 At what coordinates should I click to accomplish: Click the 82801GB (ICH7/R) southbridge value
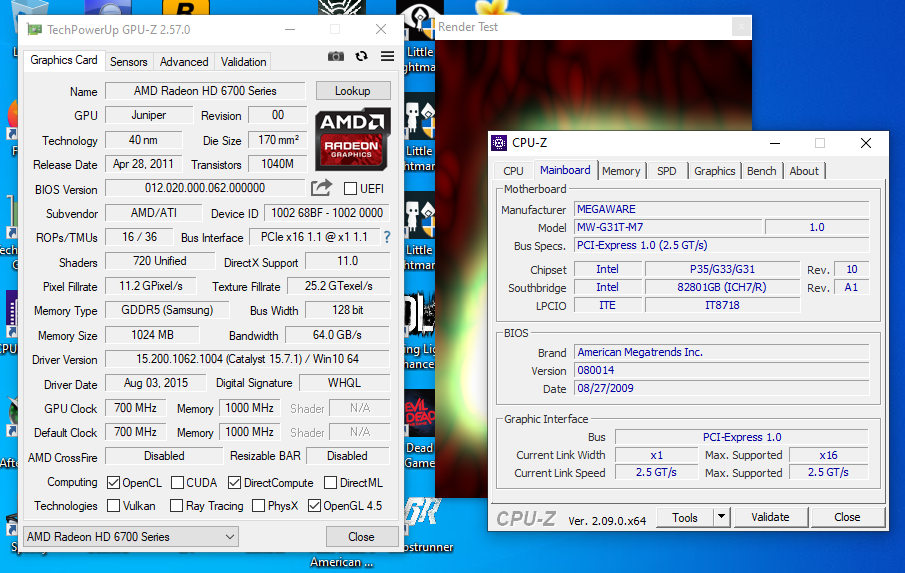tap(722, 287)
